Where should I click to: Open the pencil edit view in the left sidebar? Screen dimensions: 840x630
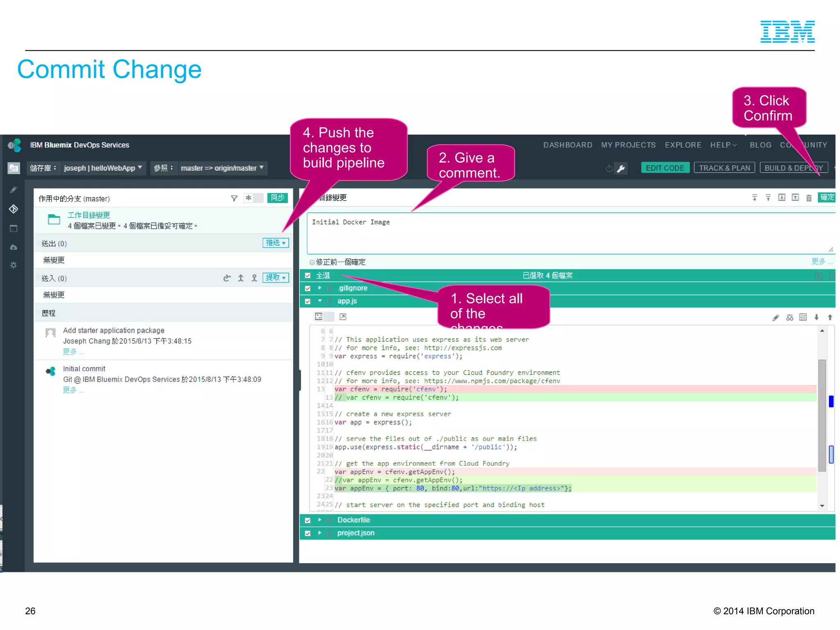14,190
